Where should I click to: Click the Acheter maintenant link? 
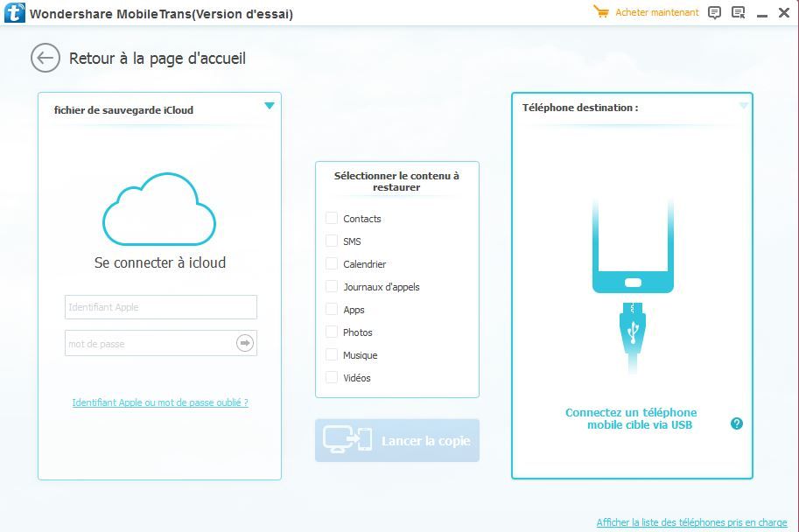pyautogui.click(x=656, y=12)
